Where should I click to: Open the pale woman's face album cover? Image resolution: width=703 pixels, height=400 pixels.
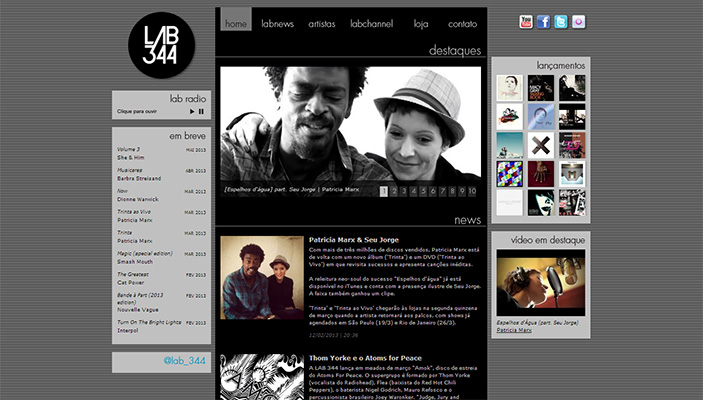tap(510, 88)
